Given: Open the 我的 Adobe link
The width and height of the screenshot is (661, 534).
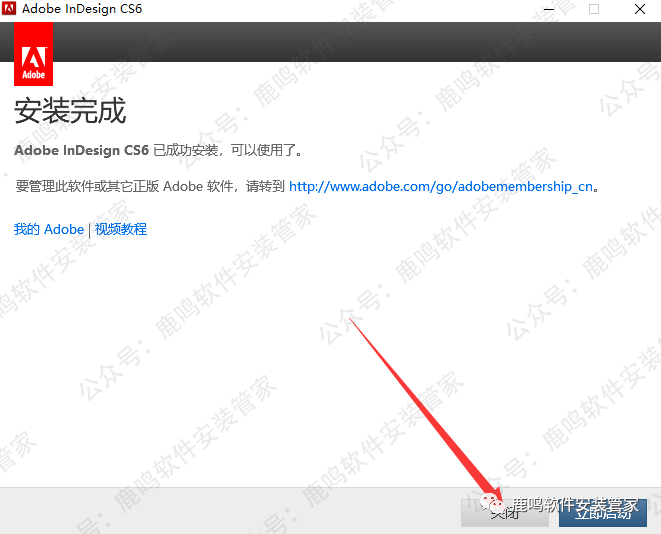Looking at the screenshot, I should 49,229.
